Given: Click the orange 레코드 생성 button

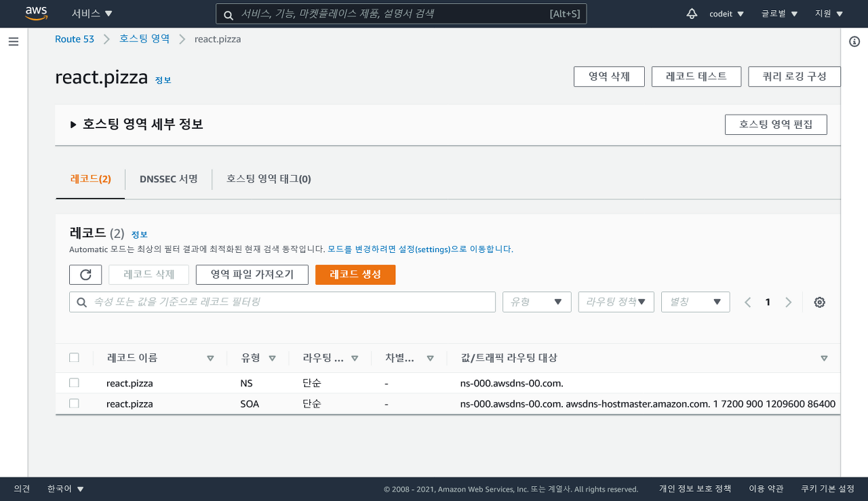Looking at the screenshot, I should tap(355, 275).
